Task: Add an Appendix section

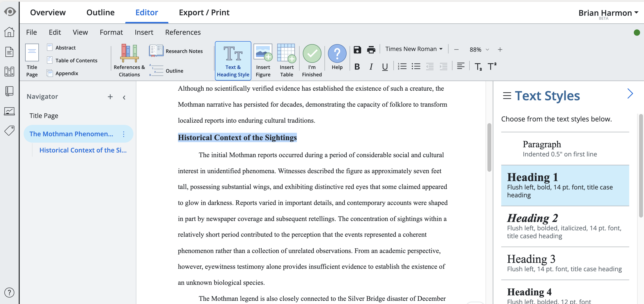Action: click(63, 73)
